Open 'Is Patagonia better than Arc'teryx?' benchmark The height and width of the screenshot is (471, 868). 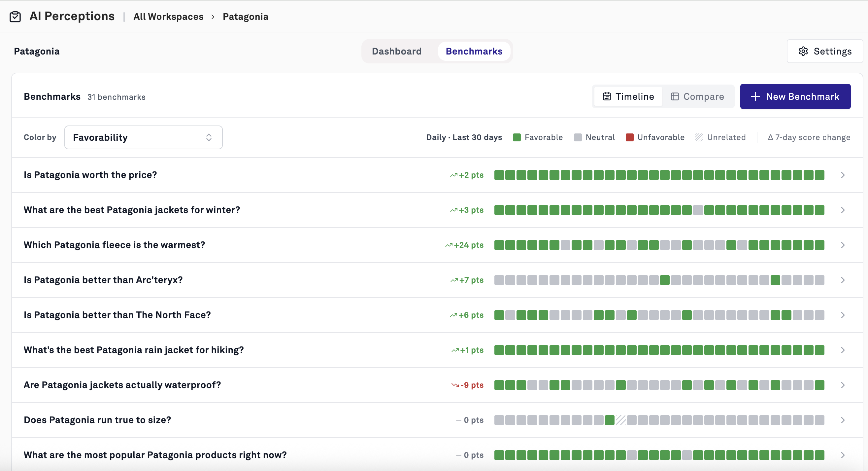pos(103,280)
